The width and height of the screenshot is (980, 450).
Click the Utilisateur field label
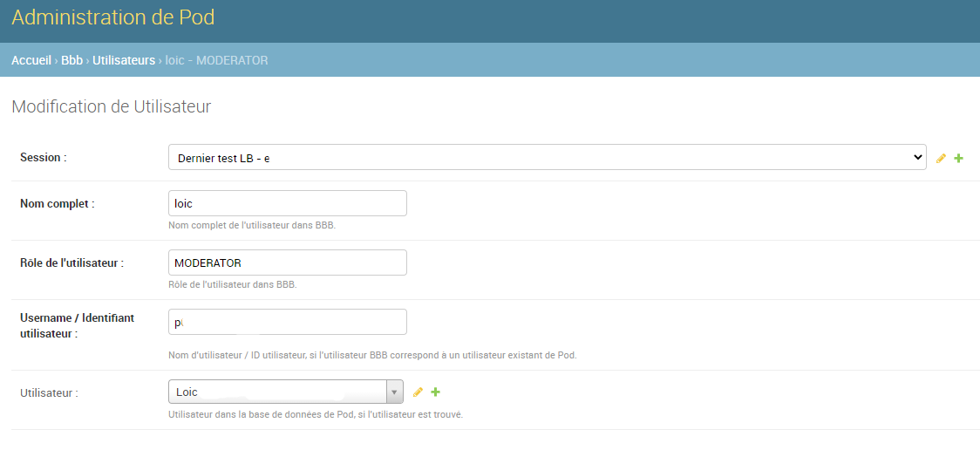click(49, 393)
